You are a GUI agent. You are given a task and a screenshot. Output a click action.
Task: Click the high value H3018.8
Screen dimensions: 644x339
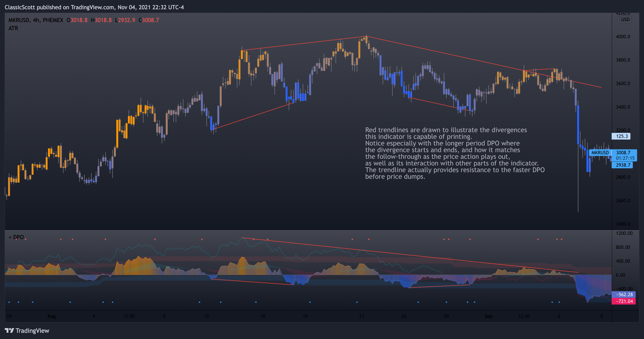[101, 20]
